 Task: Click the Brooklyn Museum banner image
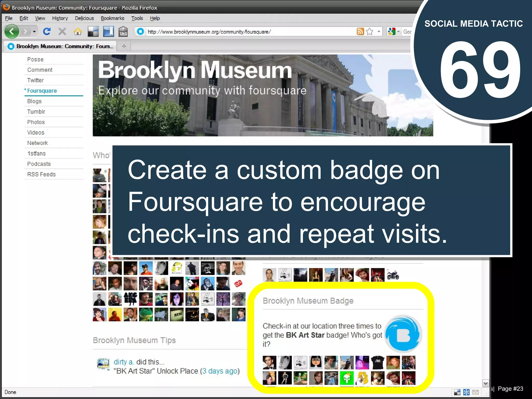point(263,95)
